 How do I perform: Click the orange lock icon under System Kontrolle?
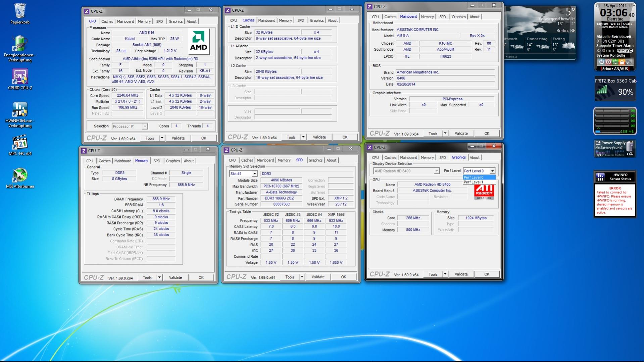(x=622, y=62)
